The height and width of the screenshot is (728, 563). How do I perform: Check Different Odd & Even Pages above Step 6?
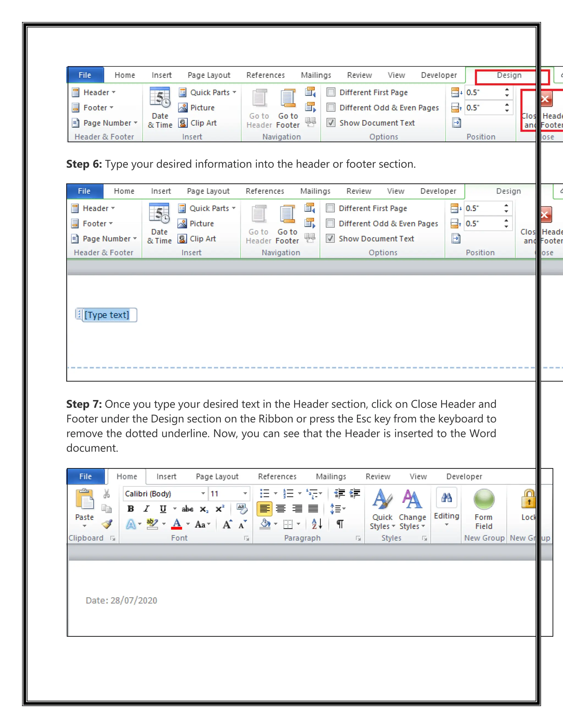click(331, 107)
